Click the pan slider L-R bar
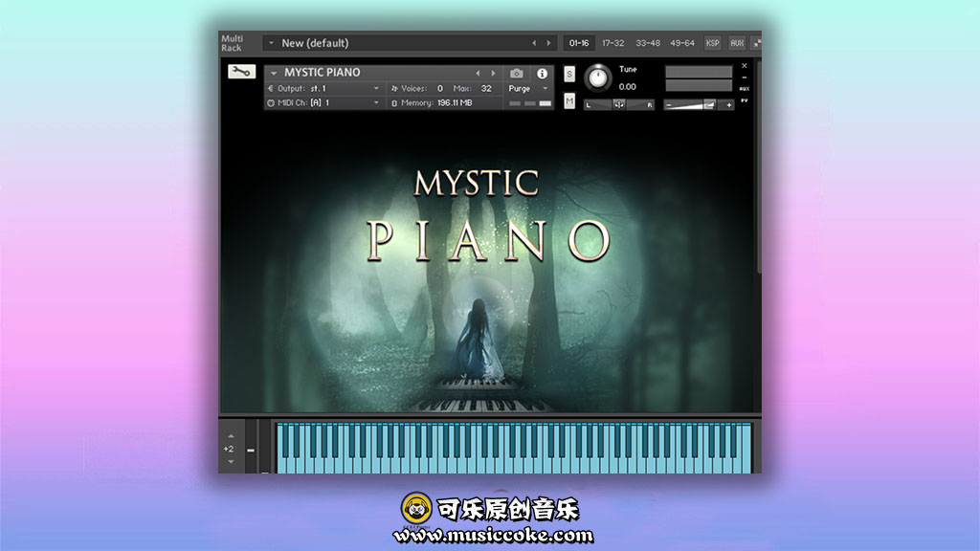 tap(619, 105)
